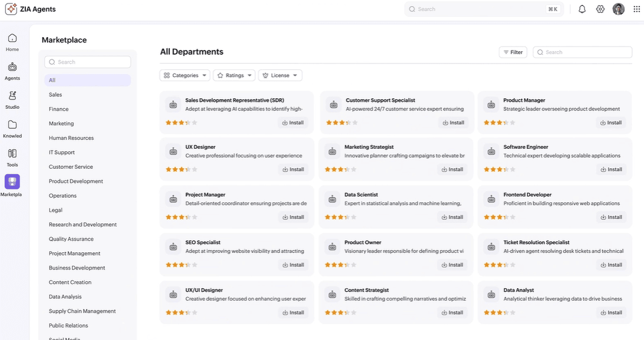Focus the Marketplace sidebar search field

[88, 62]
